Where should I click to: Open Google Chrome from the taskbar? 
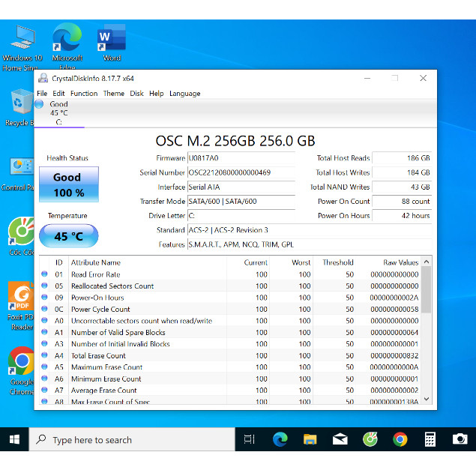(400, 439)
